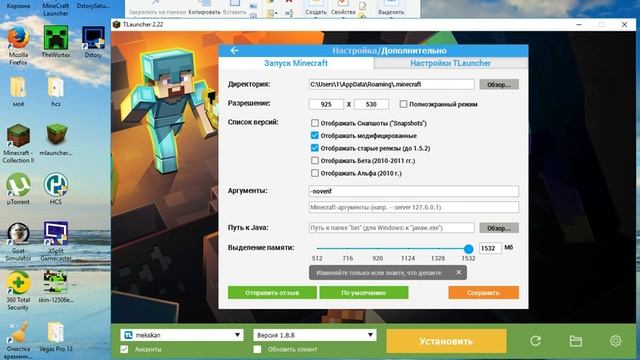Launch Vegas Pro 13 shortcut
This screenshot has width=640, height=360.
click(56, 337)
